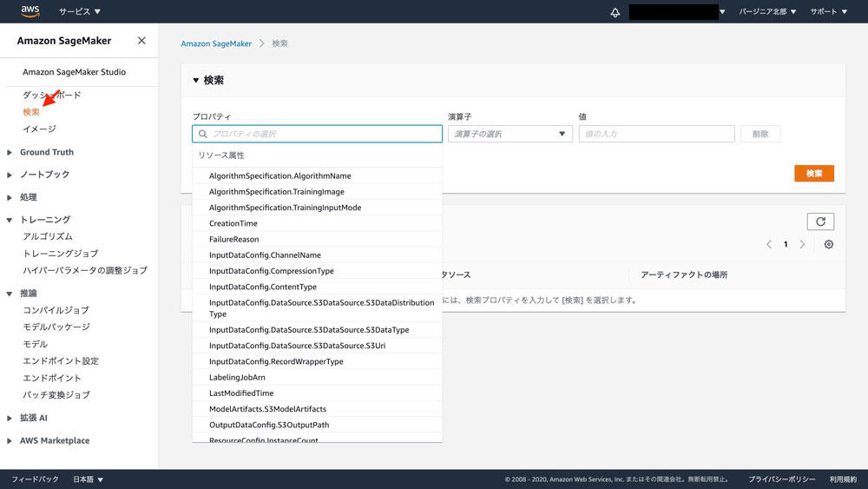The width and height of the screenshot is (868, 489).
Task: Select InputDataConfig S3Uri option
Action: [x=317, y=346]
